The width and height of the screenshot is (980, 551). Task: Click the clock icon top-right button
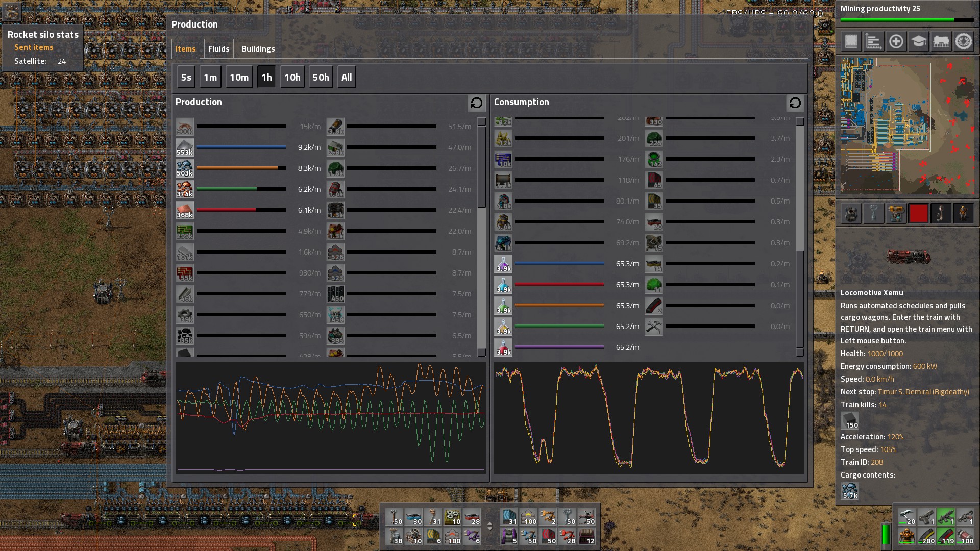pyautogui.click(x=964, y=41)
